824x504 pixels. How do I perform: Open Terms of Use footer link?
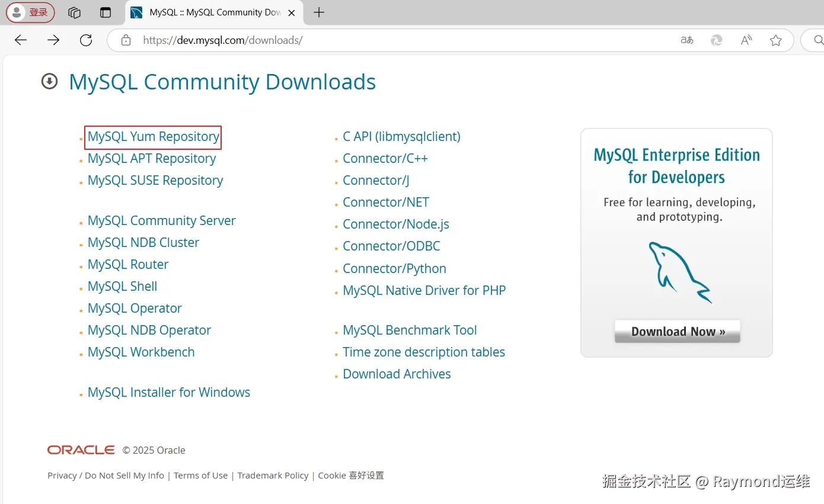(200, 476)
